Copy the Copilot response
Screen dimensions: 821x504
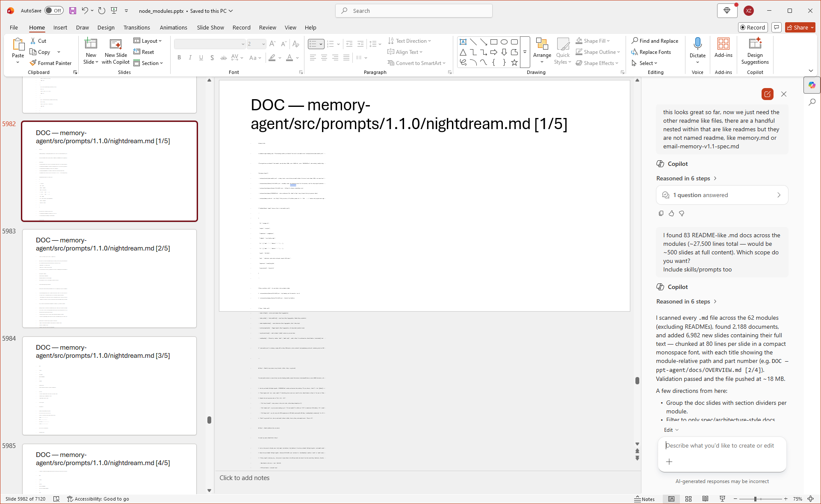(x=661, y=213)
